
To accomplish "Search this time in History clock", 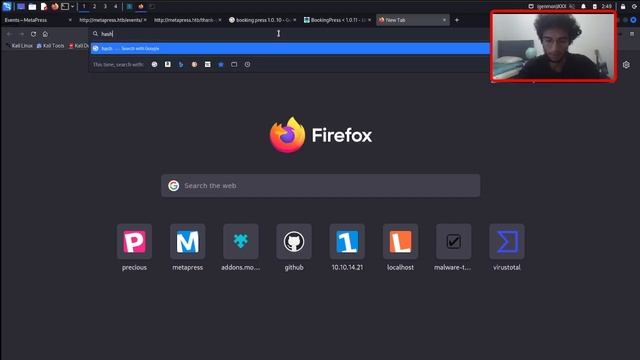I will 247,64.
